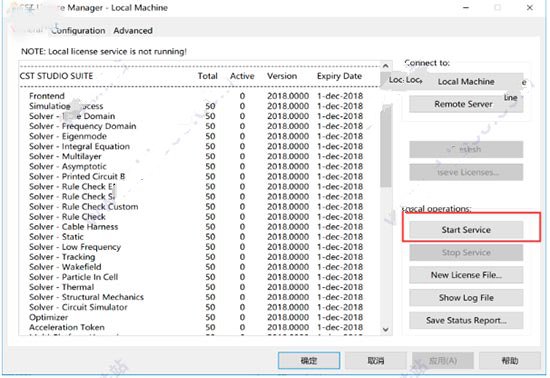Select Solver - Multilayer row
The height and width of the screenshot is (378, 550).
(x=196, y=156)
